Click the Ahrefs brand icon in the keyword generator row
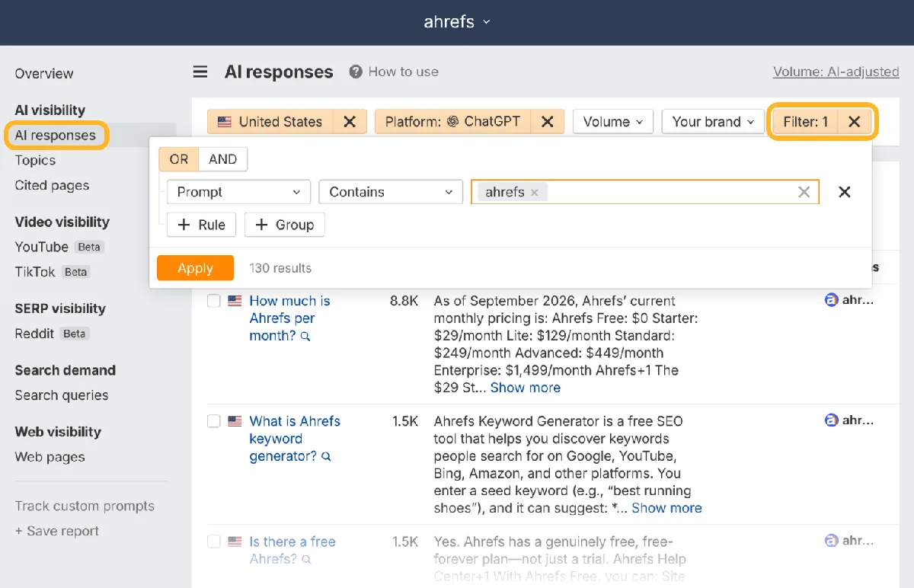This screenshot has height=588, width=914. 832,420
